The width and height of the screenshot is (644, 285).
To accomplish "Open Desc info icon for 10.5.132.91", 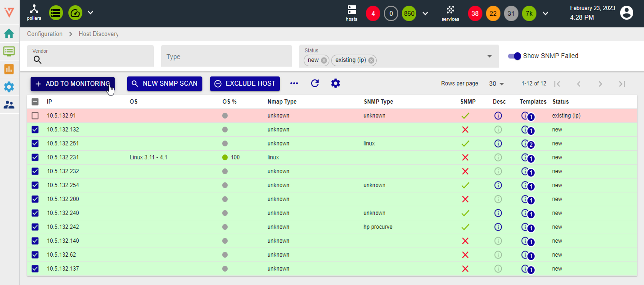I will point(498,116).
